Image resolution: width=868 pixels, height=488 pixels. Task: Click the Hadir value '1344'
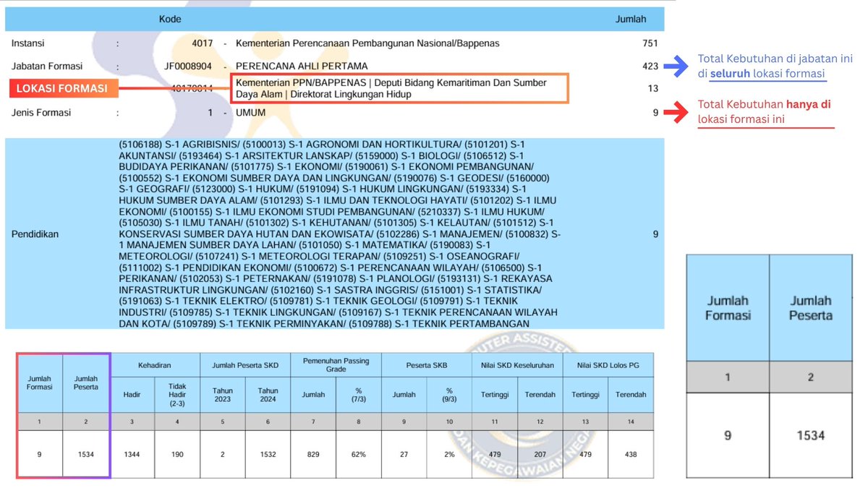tap(133, 454)
